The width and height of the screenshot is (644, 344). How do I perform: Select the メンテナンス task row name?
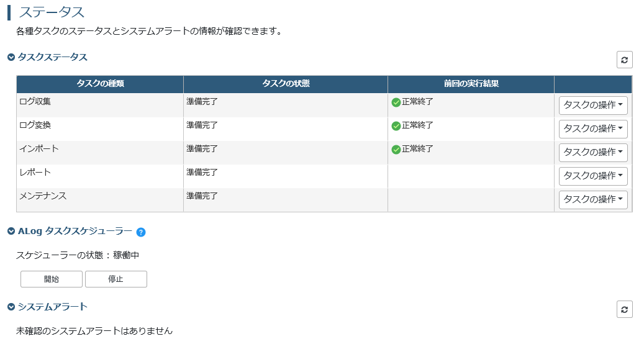click(x=43, y=196)
